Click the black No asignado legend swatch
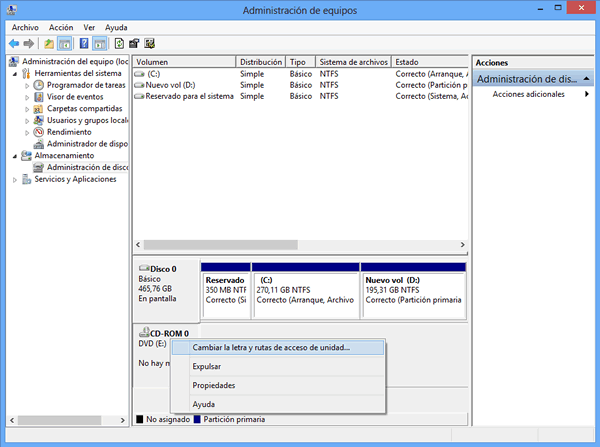This screenshot has height=447, width=600. click(140, 419)
